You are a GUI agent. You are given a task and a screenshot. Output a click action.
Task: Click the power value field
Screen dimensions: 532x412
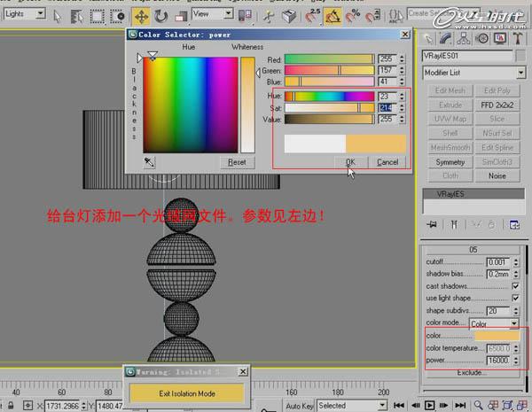(x=498, y=361)
